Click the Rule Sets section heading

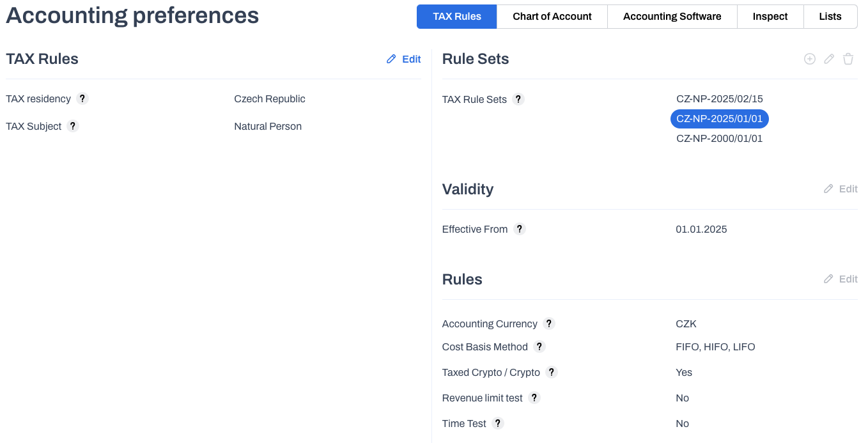pyautogui.click(x=476, y=59)
